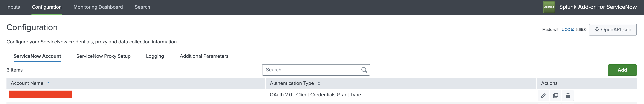Click the download icon on OpenAPI.json
The image size is (644, 104).
click(x=597, y=29)
